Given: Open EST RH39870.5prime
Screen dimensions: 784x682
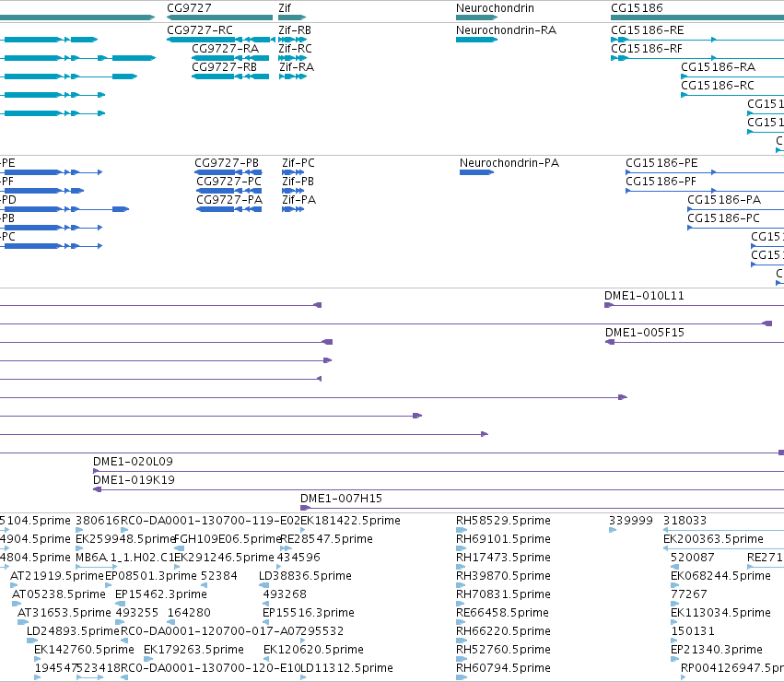Looking at the screenshot, I should click(x=503, y=576).
